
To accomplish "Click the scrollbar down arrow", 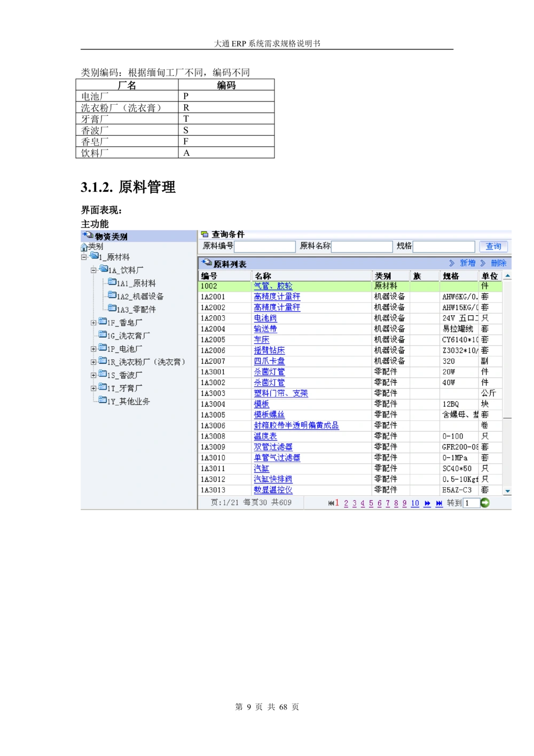I will 508,490.
